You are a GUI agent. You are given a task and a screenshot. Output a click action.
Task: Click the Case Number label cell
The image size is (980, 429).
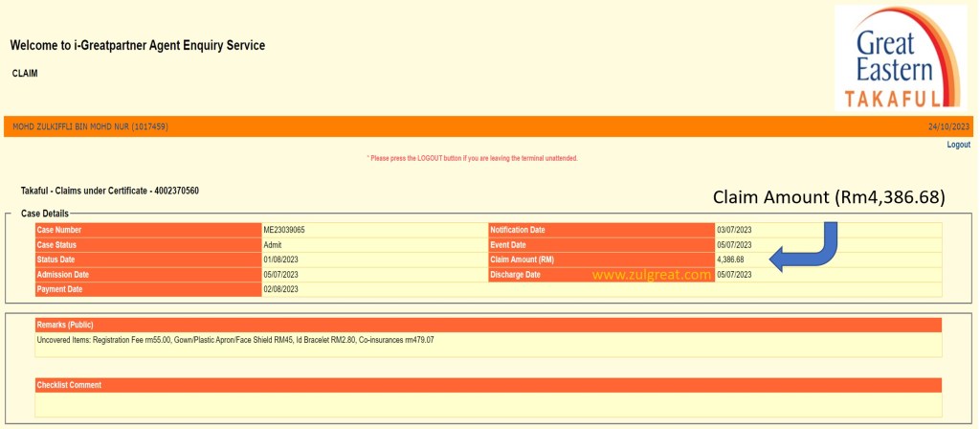[147, 230]
